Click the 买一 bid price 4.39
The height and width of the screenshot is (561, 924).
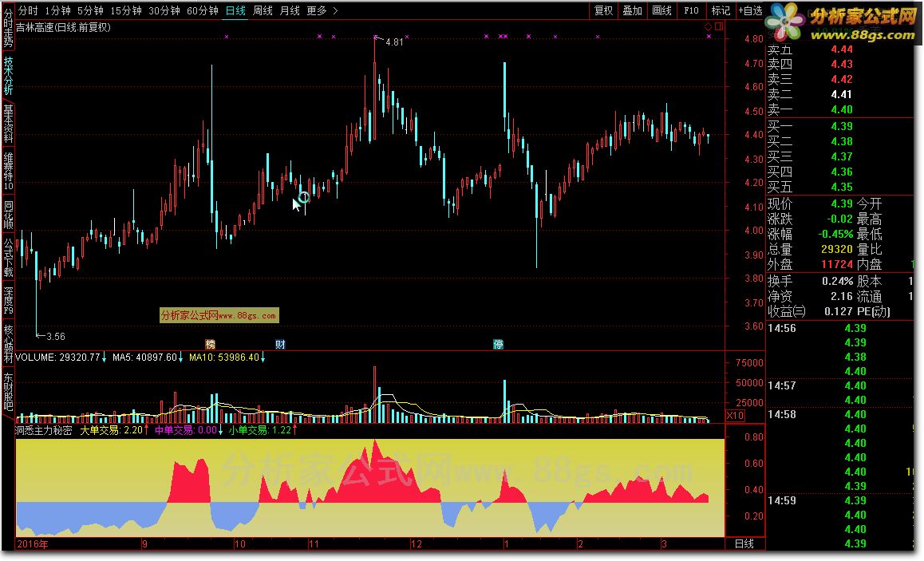click(842, 126)
